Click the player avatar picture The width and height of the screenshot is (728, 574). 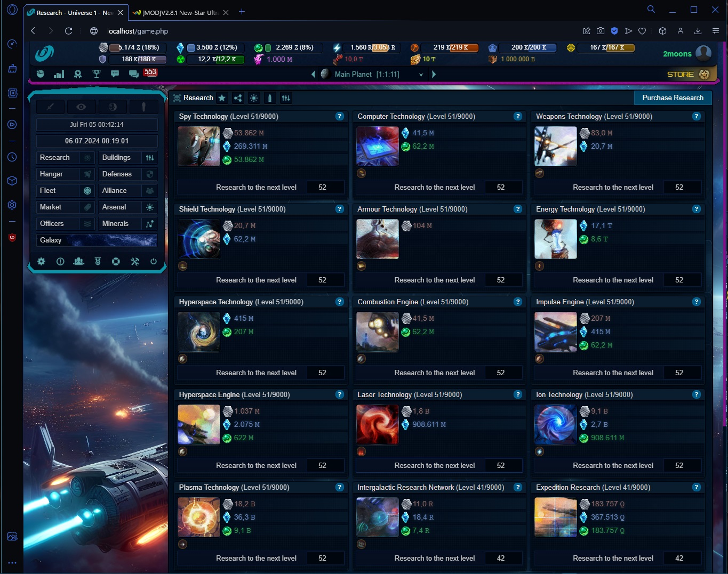point(704,53)
